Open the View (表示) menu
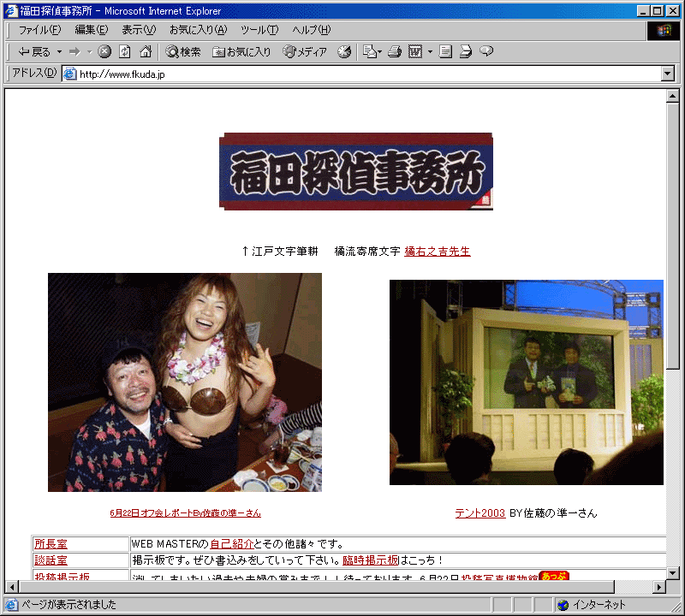Viewport: 685px width, 616px height. click(139, 30)
